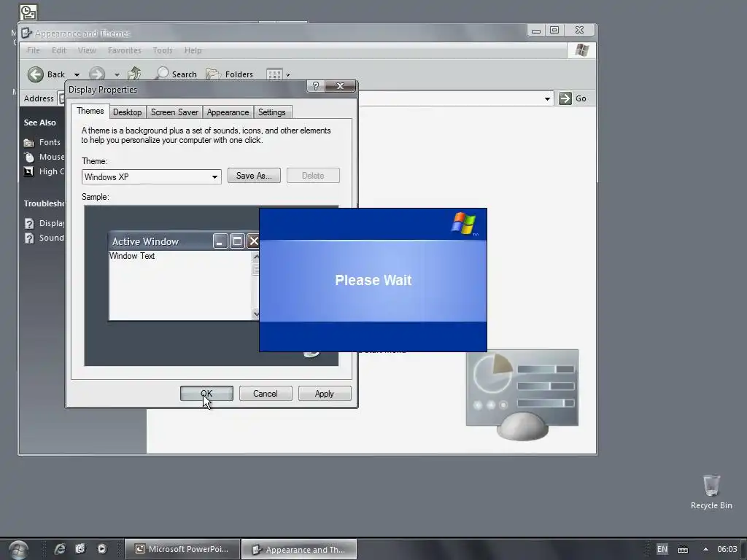Click the Forward arrow icon in toolbar

[x=97, y=74]
